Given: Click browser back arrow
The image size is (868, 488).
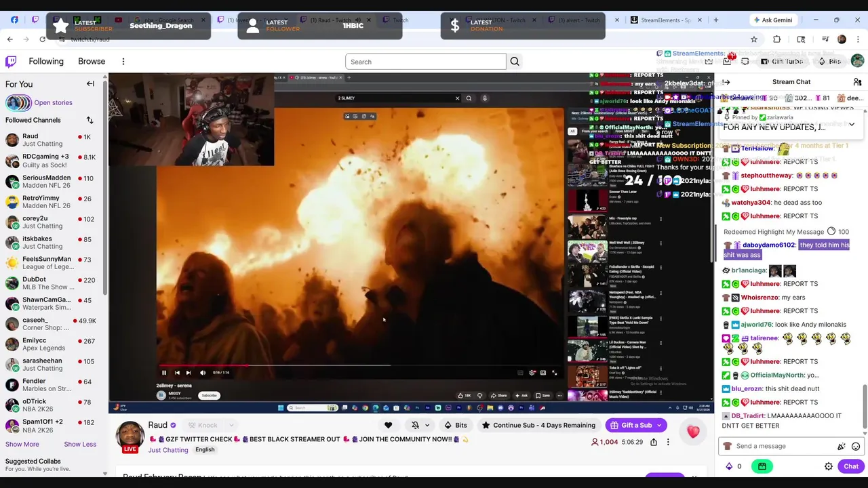Looking at the screenshot, I should [x=10, y=39].
